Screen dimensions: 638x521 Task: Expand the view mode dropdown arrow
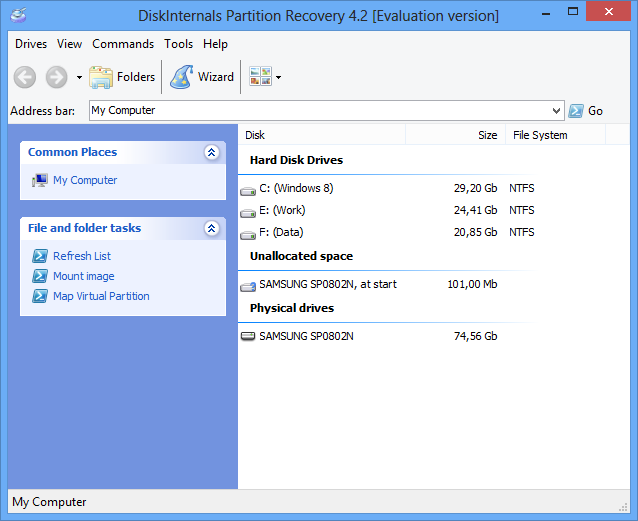coord(278,77)
